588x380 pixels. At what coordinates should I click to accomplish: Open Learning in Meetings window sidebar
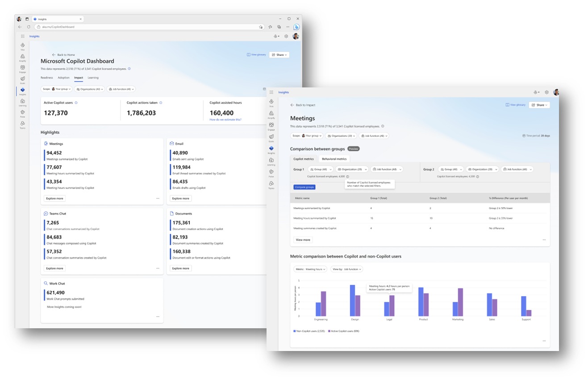pos(271,161)
